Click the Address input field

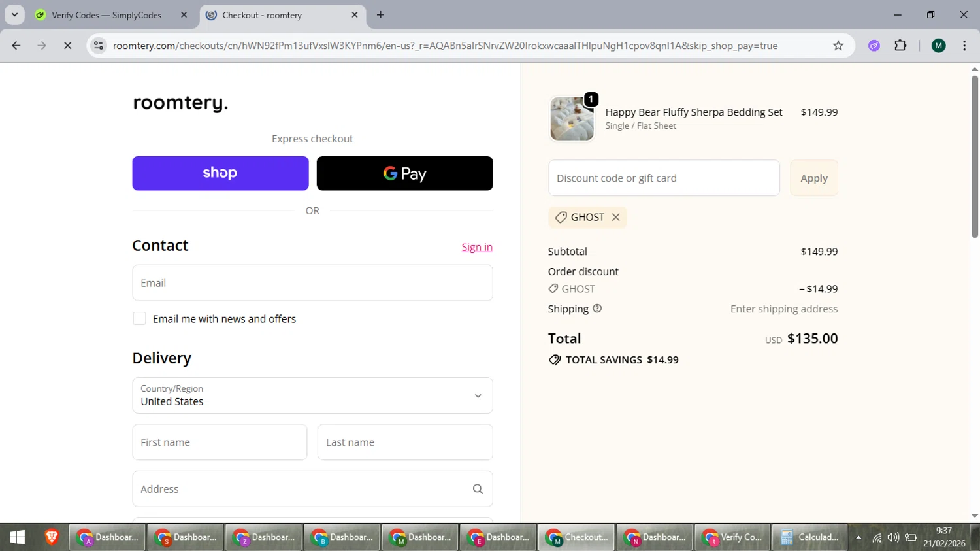(312, 489)
